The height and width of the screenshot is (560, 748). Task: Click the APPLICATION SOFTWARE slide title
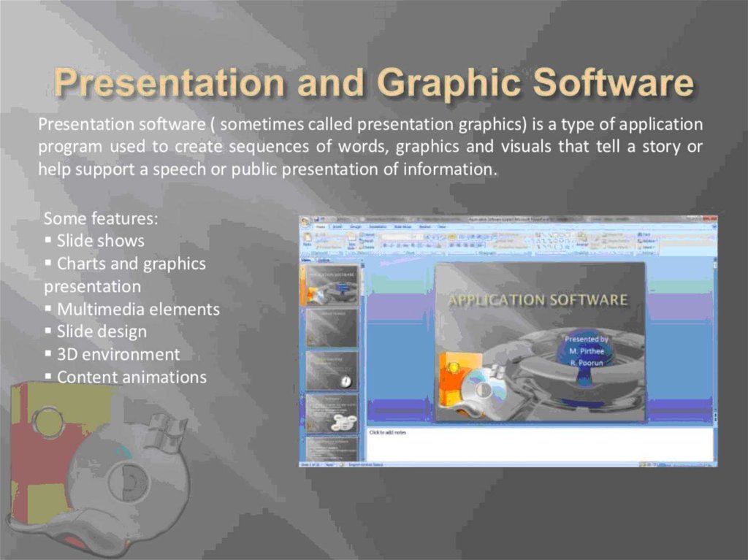538,300
